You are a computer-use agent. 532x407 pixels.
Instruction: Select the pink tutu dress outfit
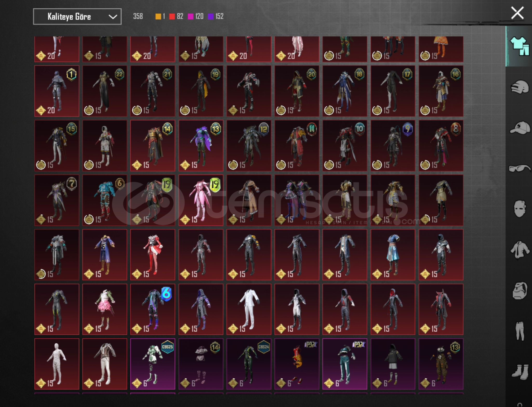pyautogui.click(x=105, y=309)
